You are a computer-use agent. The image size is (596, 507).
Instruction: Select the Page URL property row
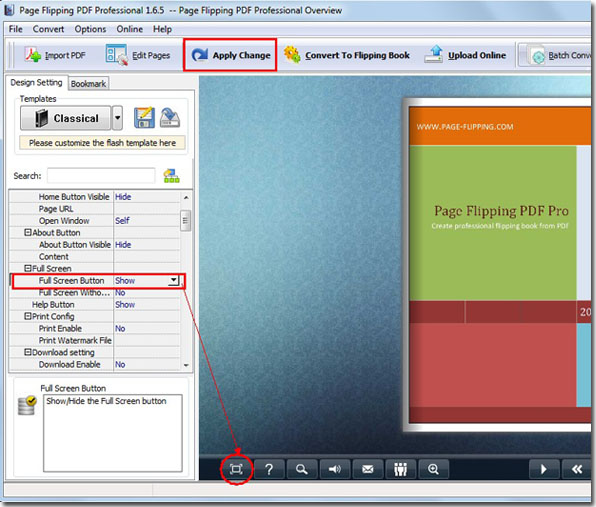95,209
